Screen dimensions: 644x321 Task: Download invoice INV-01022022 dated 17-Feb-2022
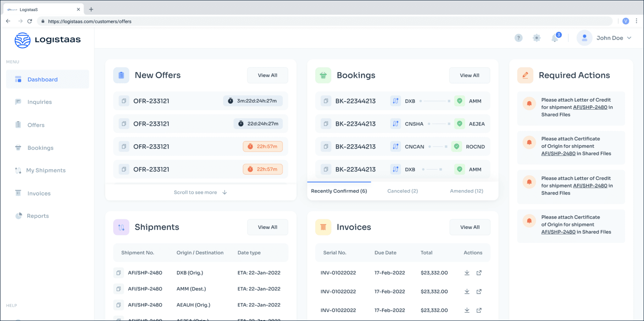coord(467,273)
